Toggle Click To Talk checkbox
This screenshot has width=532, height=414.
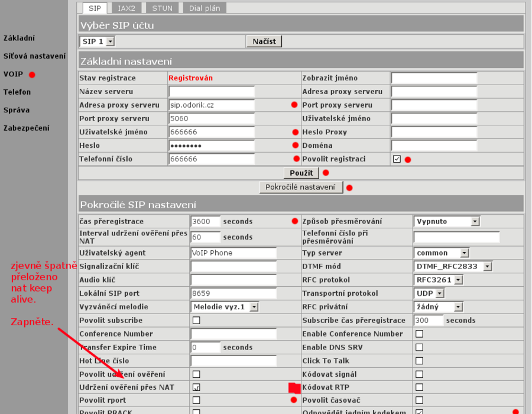419,361
